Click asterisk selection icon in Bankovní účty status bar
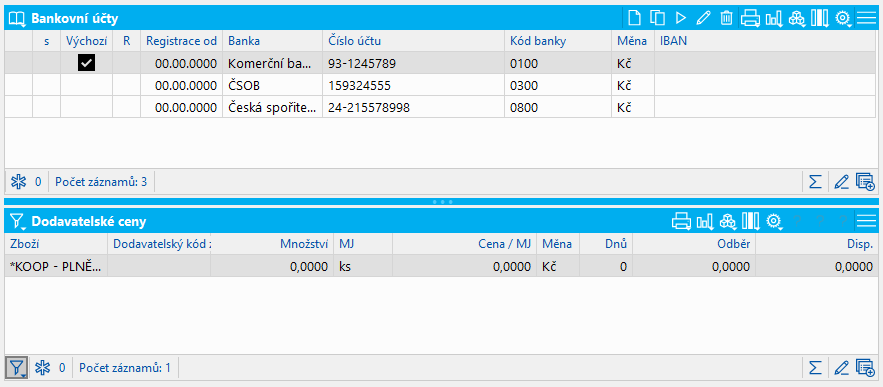Screen dimensions: 883x387 click(x=19, y=182)
